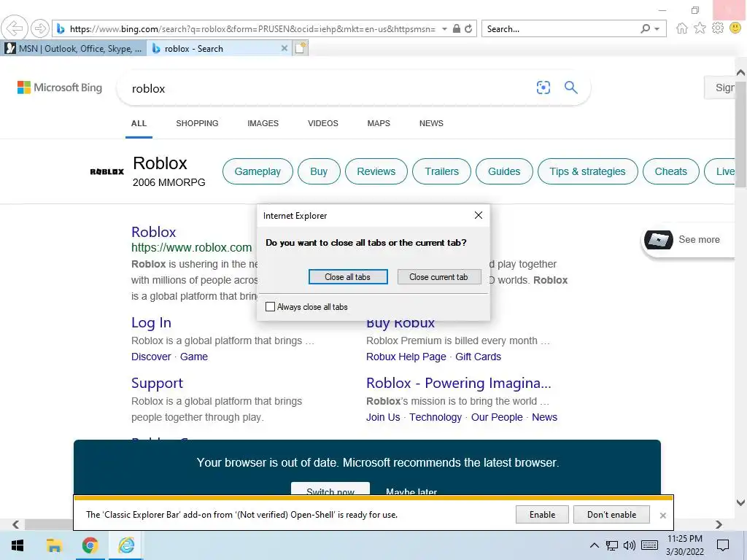Click the security lock icon

[457, 28]
